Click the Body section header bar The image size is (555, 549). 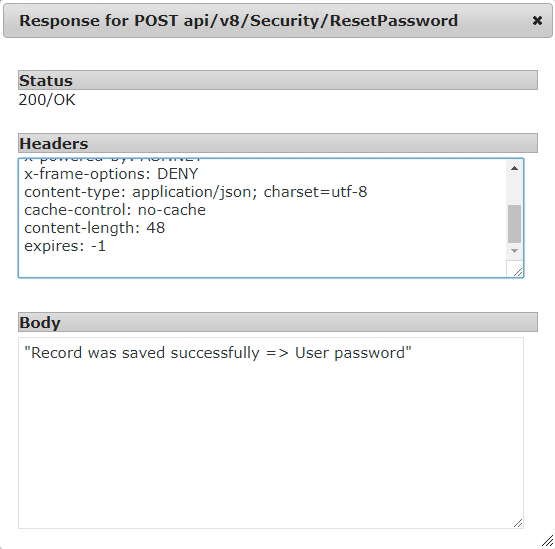(278, 322)
